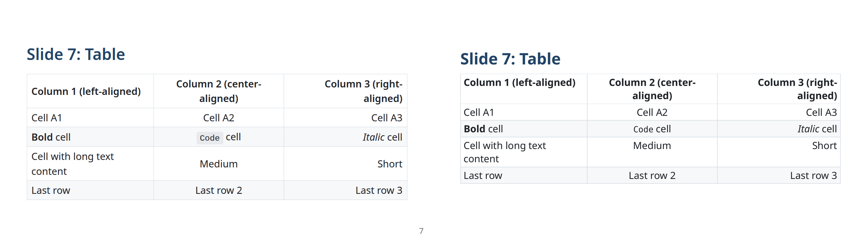Click "Cell with long text content" in the left table
This screenshot has width=868, height=244.
(73, 164)
